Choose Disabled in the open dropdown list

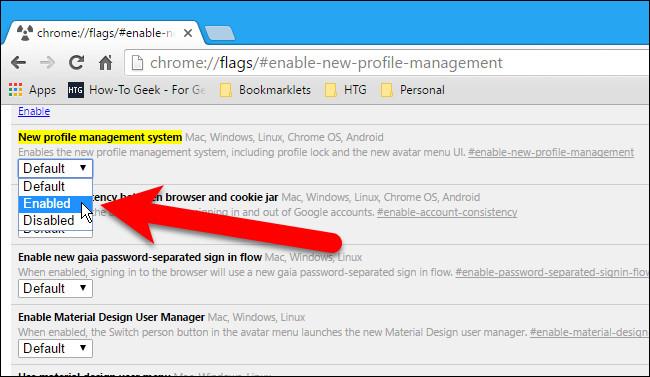[56, 221]
